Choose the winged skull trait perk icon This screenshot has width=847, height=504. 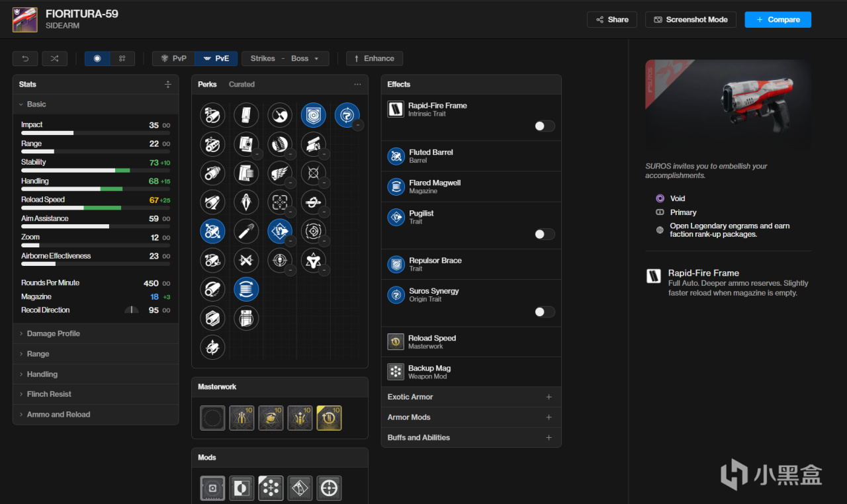coord(280,173)
